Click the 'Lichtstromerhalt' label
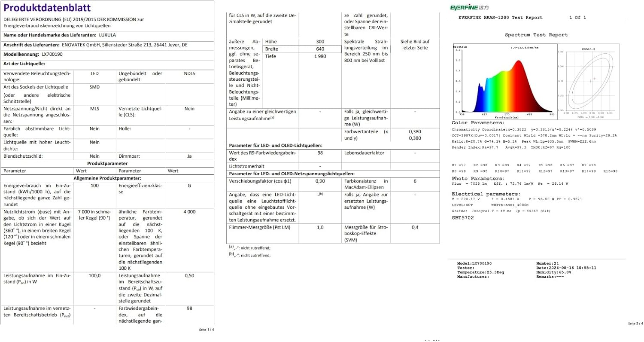Image resolution: width=644 pixels, height=342 pixels. (x=248, y=166)
